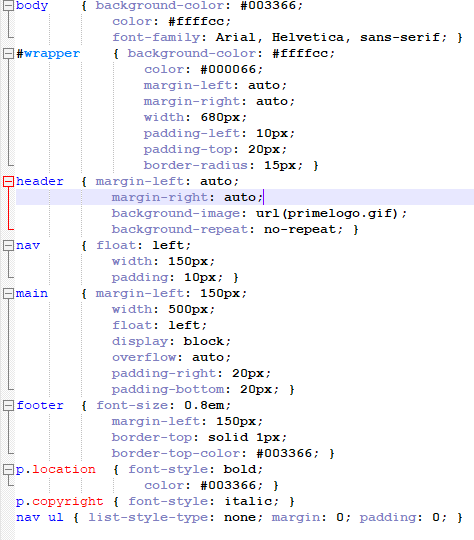The image size is (474, 540).
Task: Place cursor in margin-right line of header
Action: 245,197
